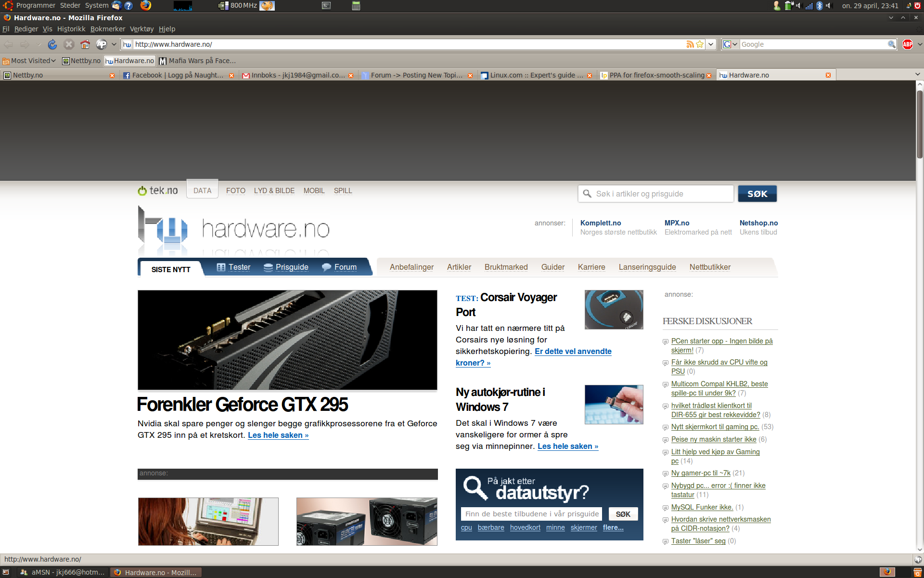Click the fish applet in panel
Screen dimensions: 924x578
point(267,6)
